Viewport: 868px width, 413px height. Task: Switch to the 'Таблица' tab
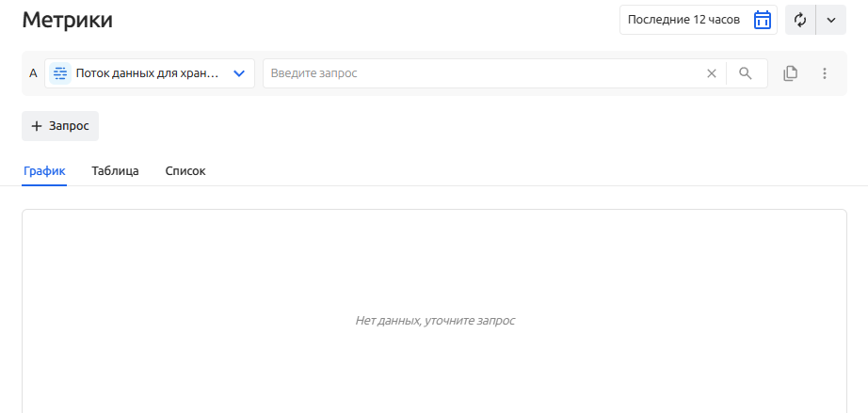coord(116,171)
